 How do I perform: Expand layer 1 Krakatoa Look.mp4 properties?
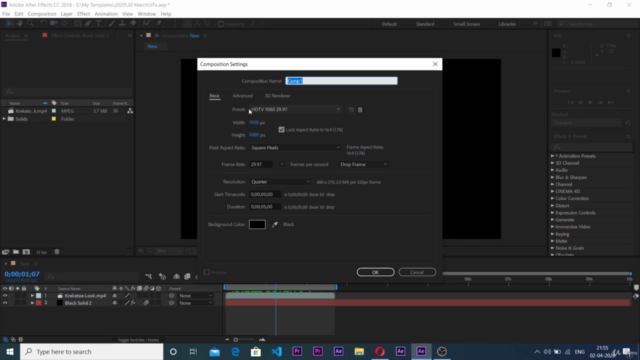[x=32, y=296]
